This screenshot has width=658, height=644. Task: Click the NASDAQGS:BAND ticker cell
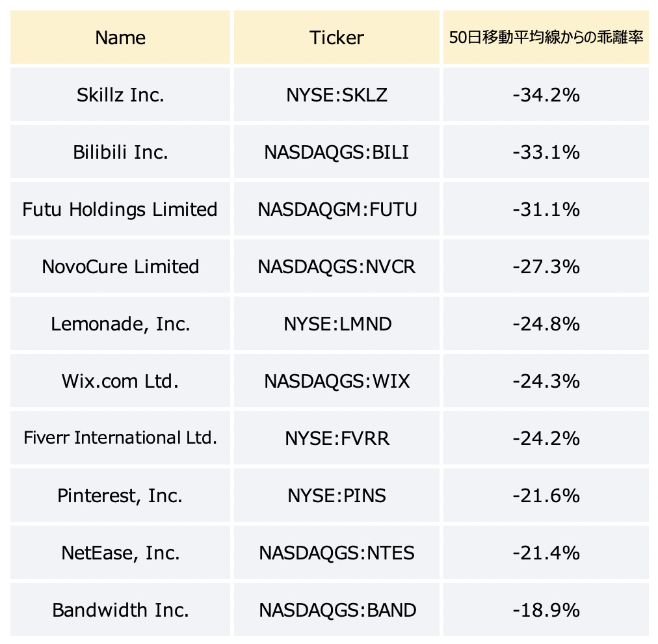pos(337,610)
